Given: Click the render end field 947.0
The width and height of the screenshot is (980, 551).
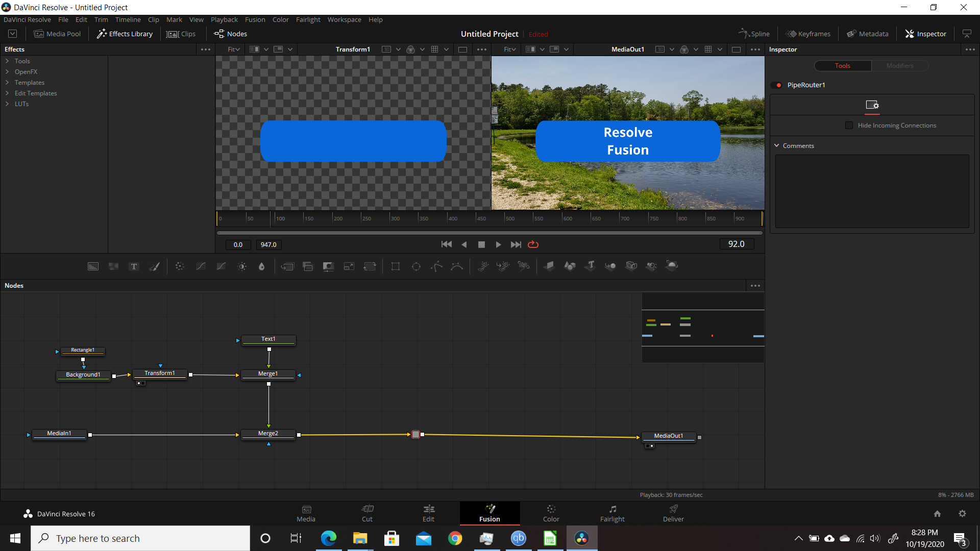Looking at the screenshot, I should pyautogui.click(x=268, y=245).
